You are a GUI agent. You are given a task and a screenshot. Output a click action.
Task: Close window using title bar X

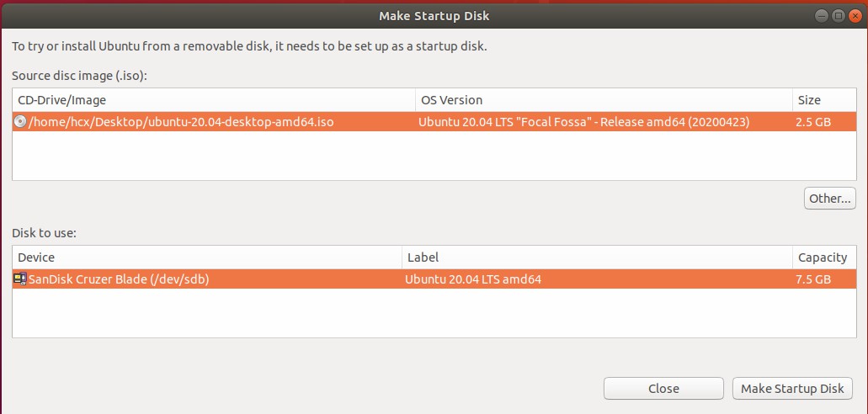pyautogui.click(x=854, y=16)
